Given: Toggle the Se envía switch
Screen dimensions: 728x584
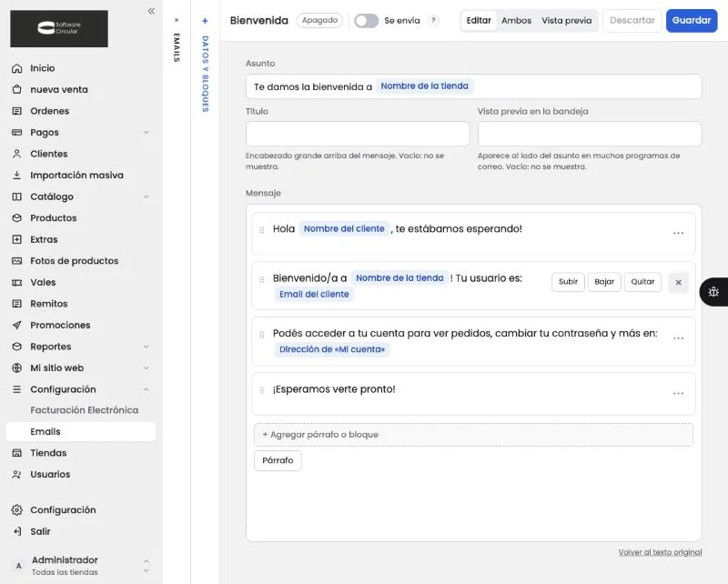Looking at the screenshot, I should point(367,21).
